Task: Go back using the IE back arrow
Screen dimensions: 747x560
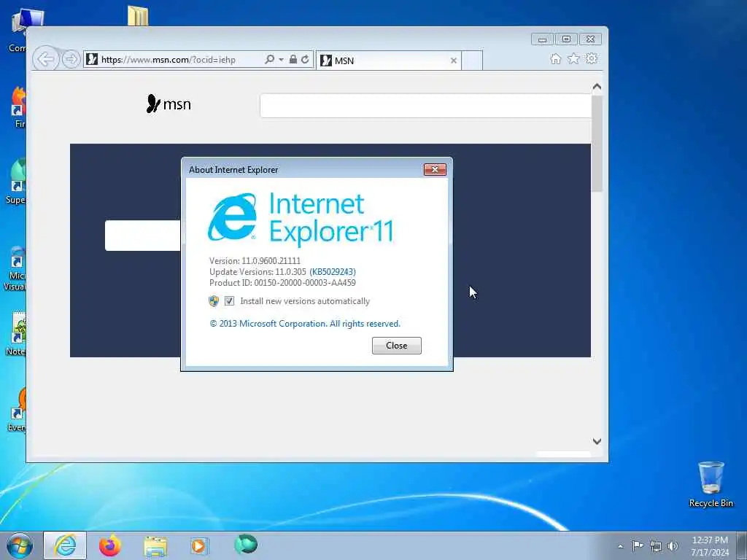Action: (46, 60)
